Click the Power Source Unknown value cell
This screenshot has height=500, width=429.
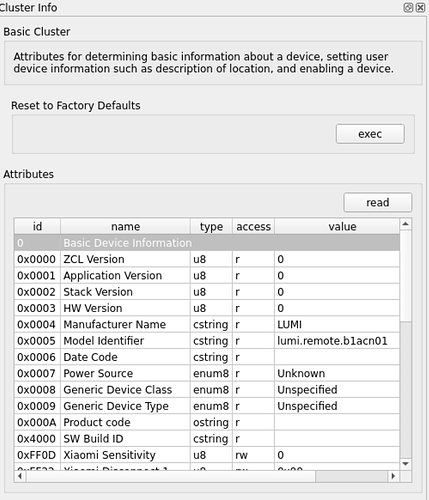[337, 373]
